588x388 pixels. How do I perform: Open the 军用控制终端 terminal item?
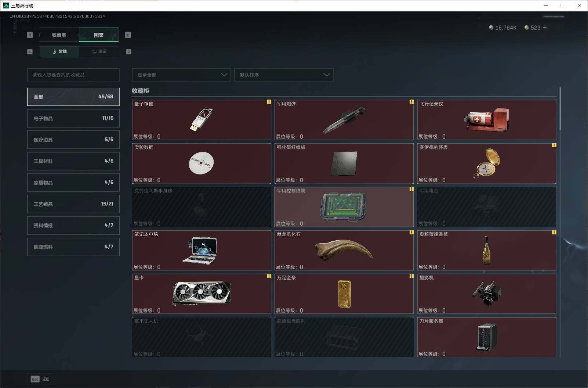coord(344,207)
